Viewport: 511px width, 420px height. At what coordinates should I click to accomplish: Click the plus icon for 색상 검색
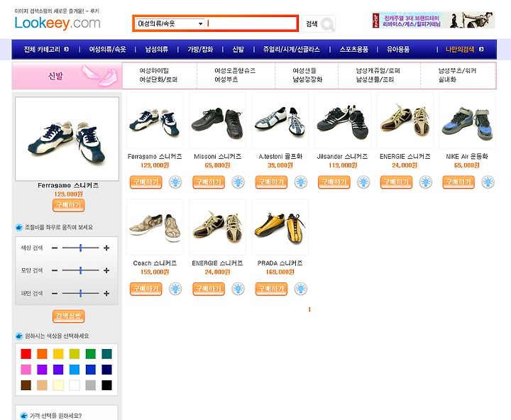click(106, 248)
